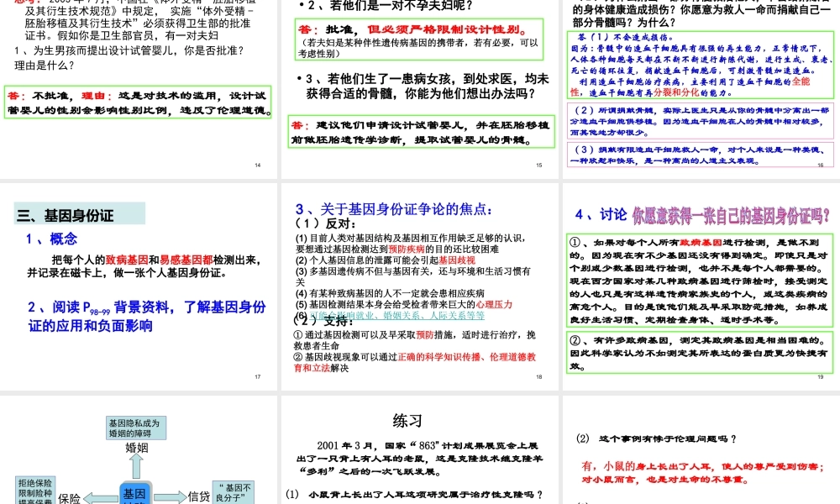Select the 三、基因身份证 heading banner
Viewport: 840px width, 504px height.
pyautogui.click(x=79, y=213)
